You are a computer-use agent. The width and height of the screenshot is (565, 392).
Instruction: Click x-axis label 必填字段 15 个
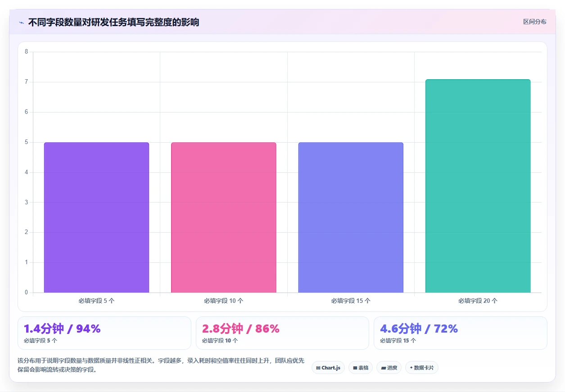(x=351, y=301)
